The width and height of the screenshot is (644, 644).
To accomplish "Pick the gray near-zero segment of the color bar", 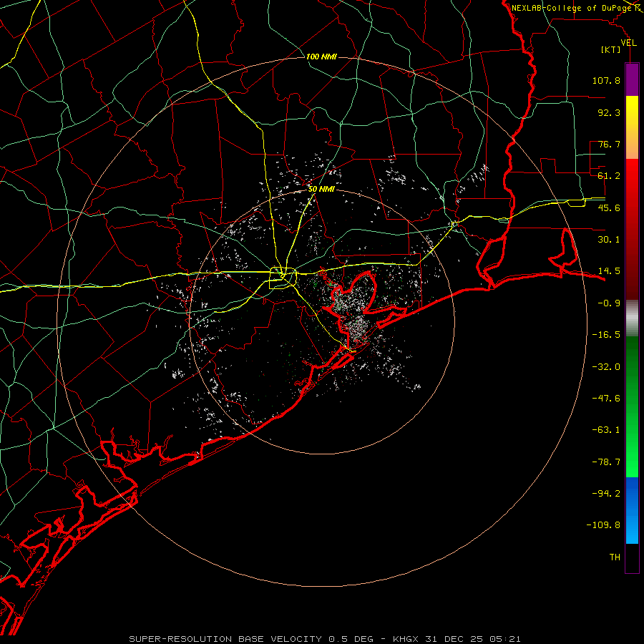I will coord(632,318).
